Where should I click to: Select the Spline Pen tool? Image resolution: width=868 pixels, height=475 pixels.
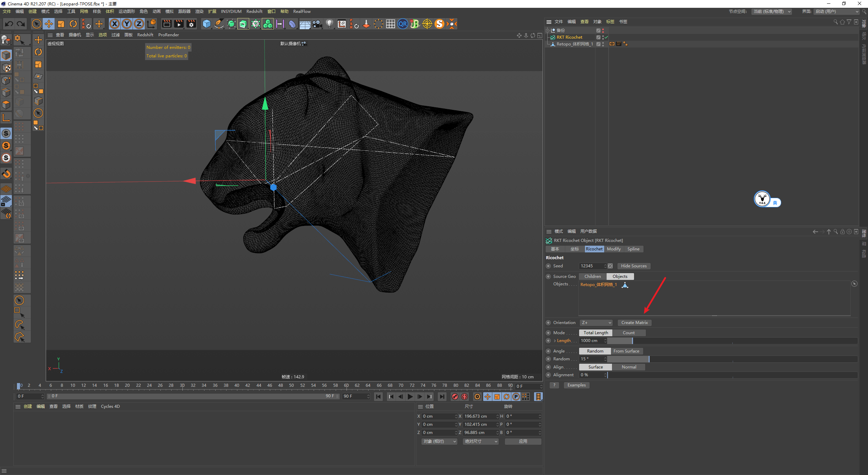coord(219,24)
